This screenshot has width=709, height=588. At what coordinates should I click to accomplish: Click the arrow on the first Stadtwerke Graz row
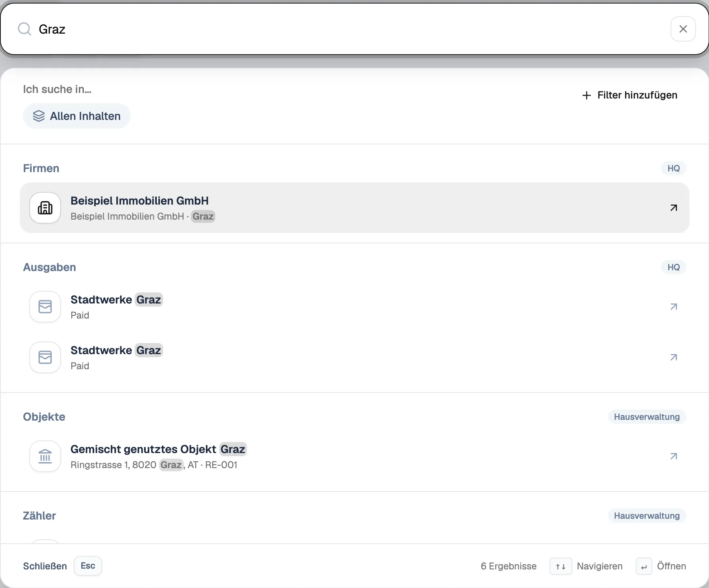click(673, 307)
